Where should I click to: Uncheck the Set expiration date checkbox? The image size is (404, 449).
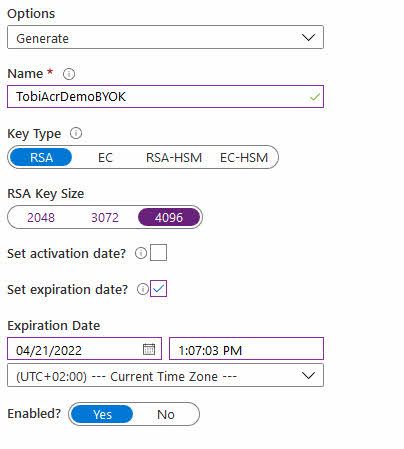pos(158,289)
